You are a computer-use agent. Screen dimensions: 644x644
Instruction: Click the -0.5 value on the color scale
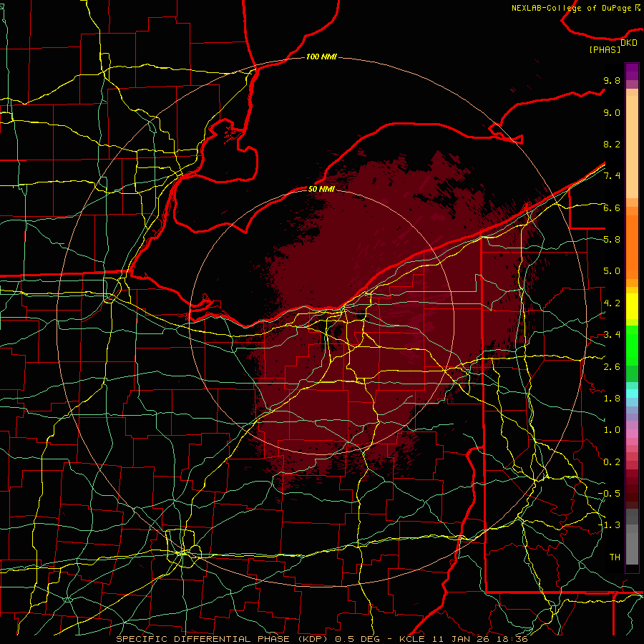point(609,494)
